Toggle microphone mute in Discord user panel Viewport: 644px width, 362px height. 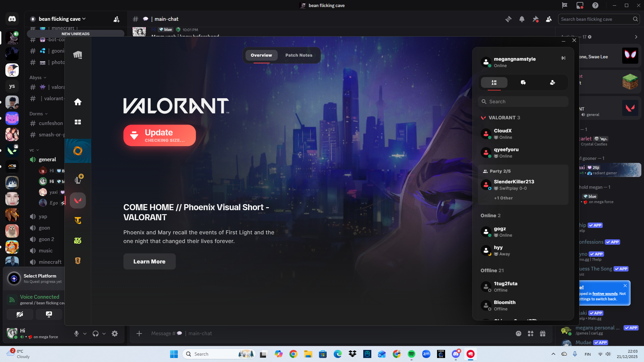pyautogui.click(x=76, y=334)
